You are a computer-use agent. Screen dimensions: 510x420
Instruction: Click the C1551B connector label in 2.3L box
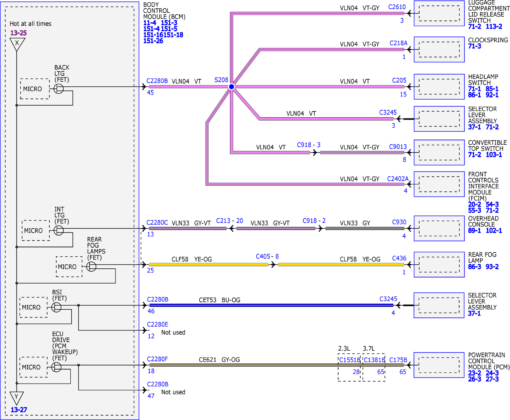click(350, 360)
